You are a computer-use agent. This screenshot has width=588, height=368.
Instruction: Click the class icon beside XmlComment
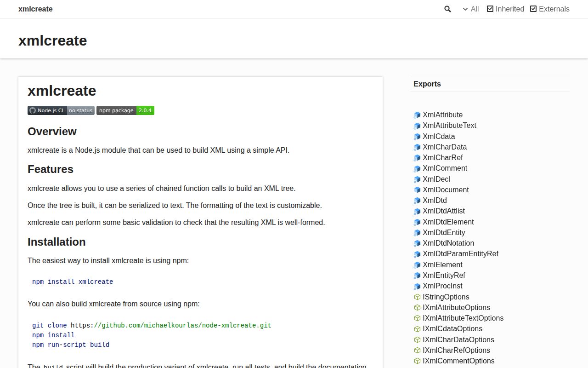pyautogui.click(x=417, y=168)
